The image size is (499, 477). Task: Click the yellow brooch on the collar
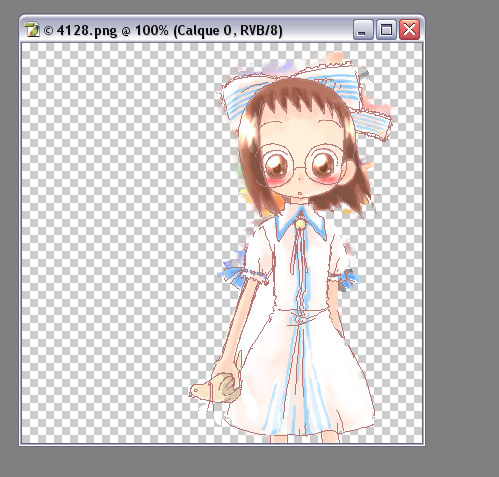point(301,225)
